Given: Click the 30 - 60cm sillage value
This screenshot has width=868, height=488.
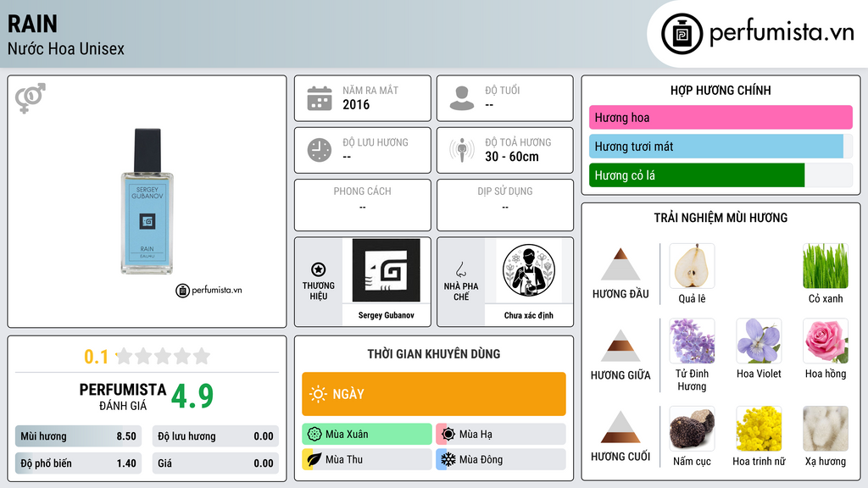Looking at the screenshot, I should pos(512,157).
